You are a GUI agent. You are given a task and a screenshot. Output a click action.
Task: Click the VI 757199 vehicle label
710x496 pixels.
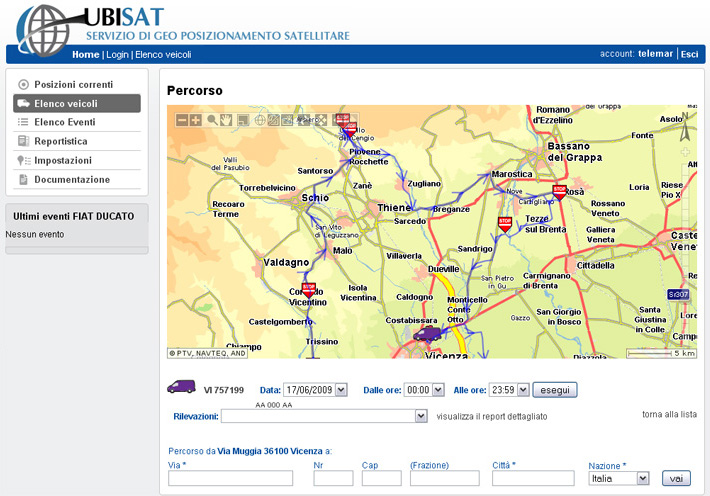224,390
